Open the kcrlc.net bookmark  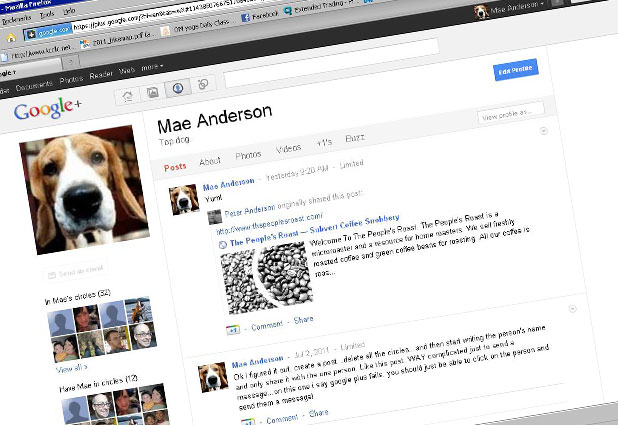click(35, 52)
